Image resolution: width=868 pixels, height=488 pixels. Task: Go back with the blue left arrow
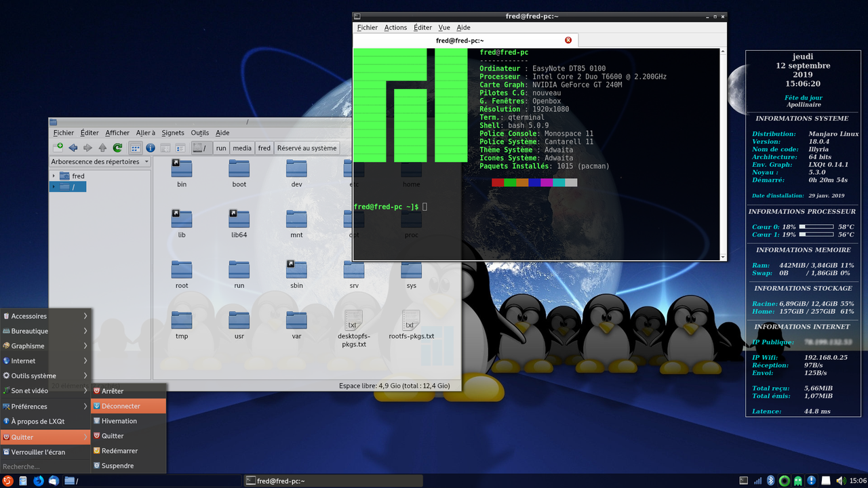coord(73,148)
